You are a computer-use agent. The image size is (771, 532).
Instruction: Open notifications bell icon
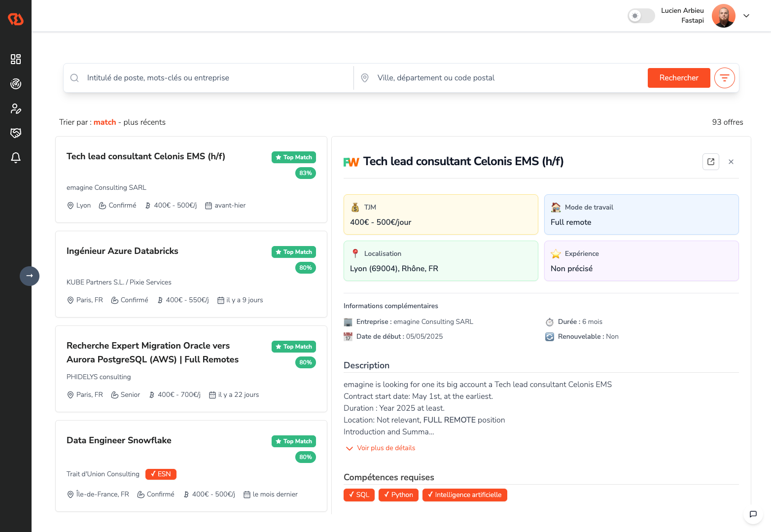[16, 158]
